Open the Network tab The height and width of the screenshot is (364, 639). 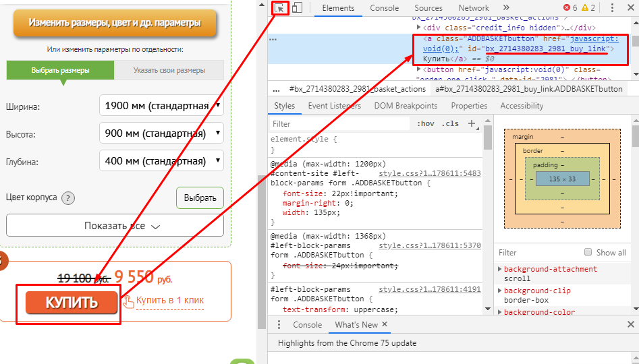click(x=474, y=7)
